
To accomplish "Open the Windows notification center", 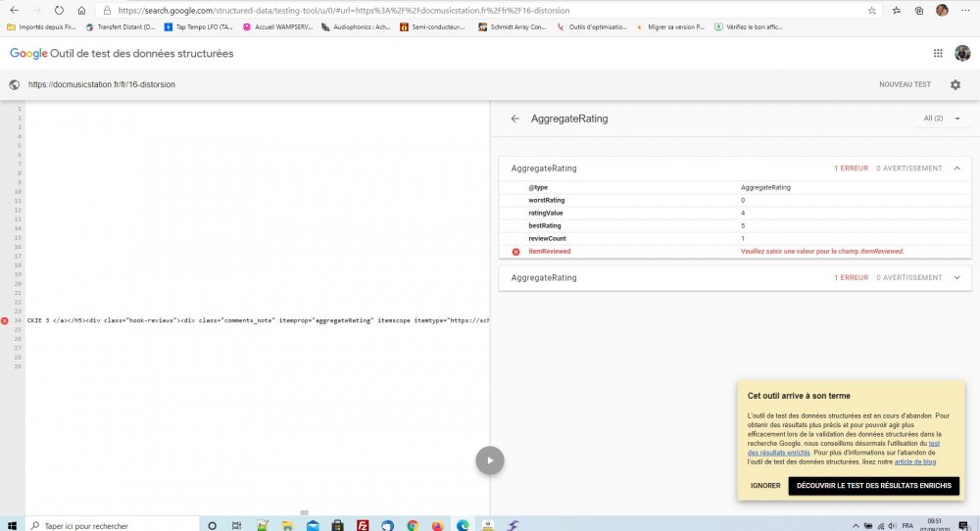I will coord(964,525).
